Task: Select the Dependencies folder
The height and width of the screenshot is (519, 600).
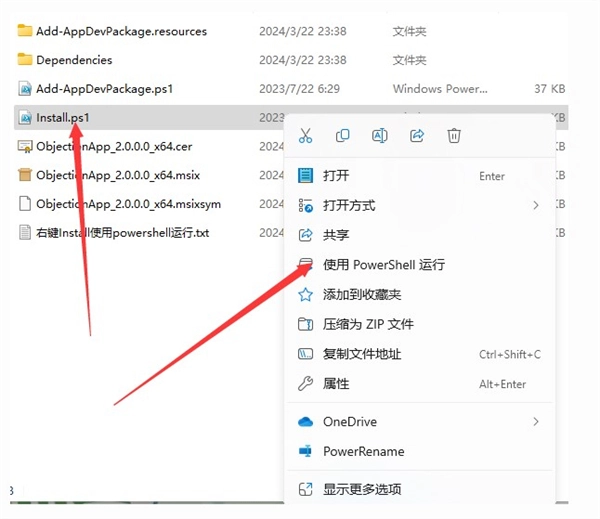Action: point(74,60)
